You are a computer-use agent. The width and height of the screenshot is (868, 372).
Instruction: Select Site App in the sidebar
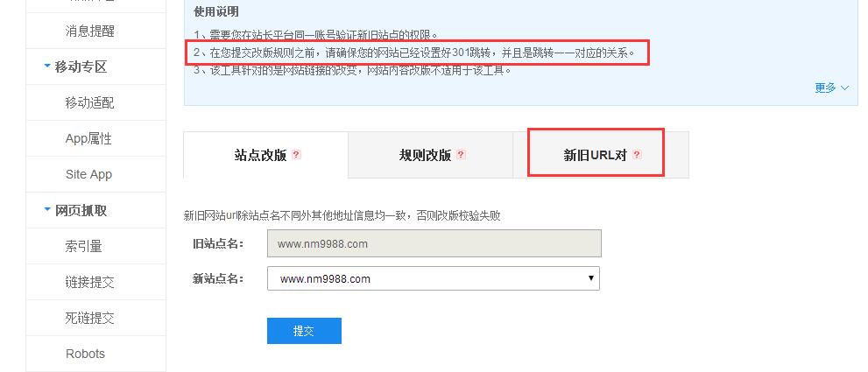tap(88, 174)
